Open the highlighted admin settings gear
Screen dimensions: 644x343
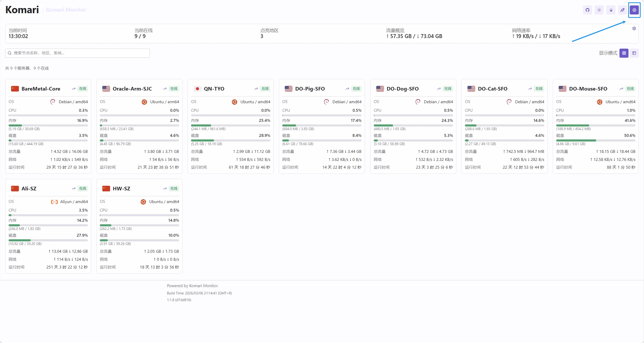634,10
